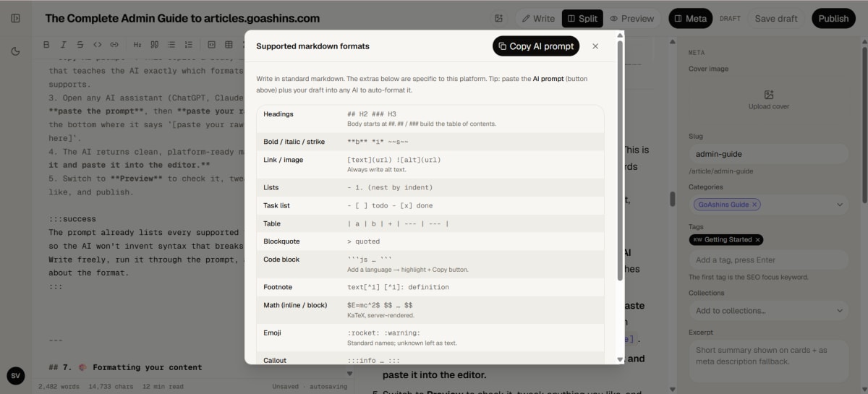
Task: Click the dialog scrollbar down arrow
Action: [x=620, y=359]
